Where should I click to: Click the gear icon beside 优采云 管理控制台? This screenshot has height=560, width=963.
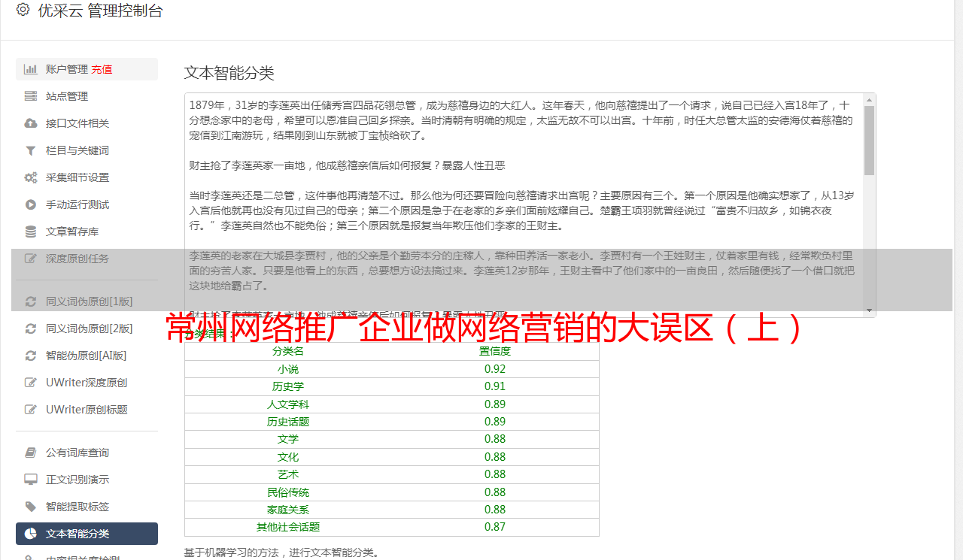click(x=23, y=11)
